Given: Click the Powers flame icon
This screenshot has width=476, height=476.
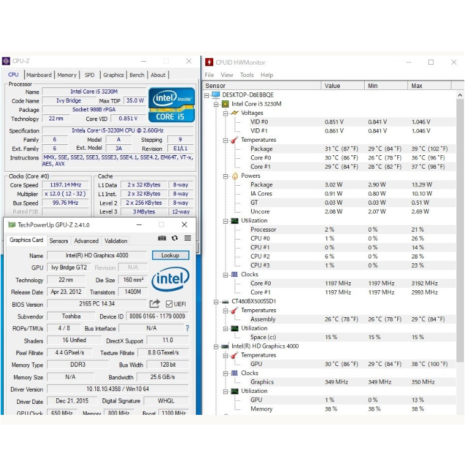Looking at the screenshot, I should [234, 176].
